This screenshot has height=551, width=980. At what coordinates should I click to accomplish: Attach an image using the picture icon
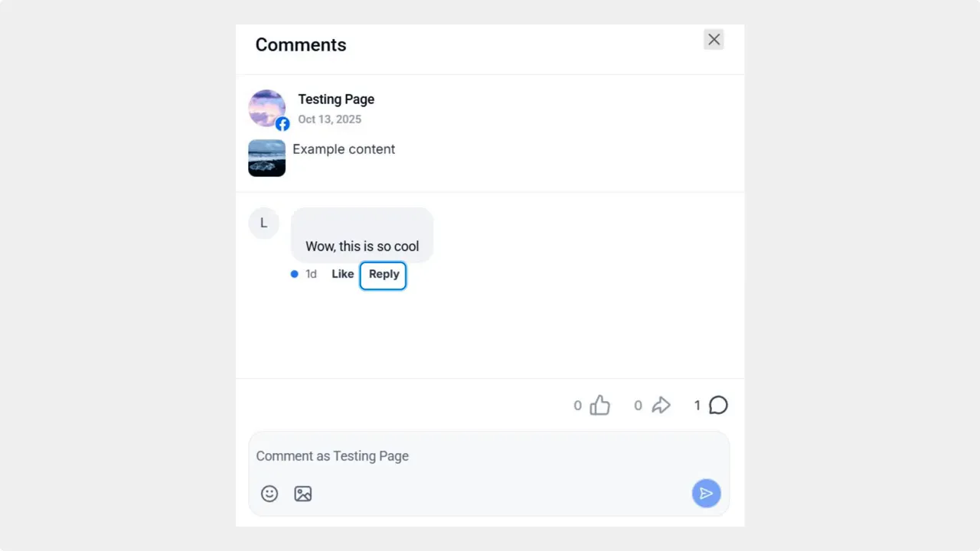click(x=303, y=494)
